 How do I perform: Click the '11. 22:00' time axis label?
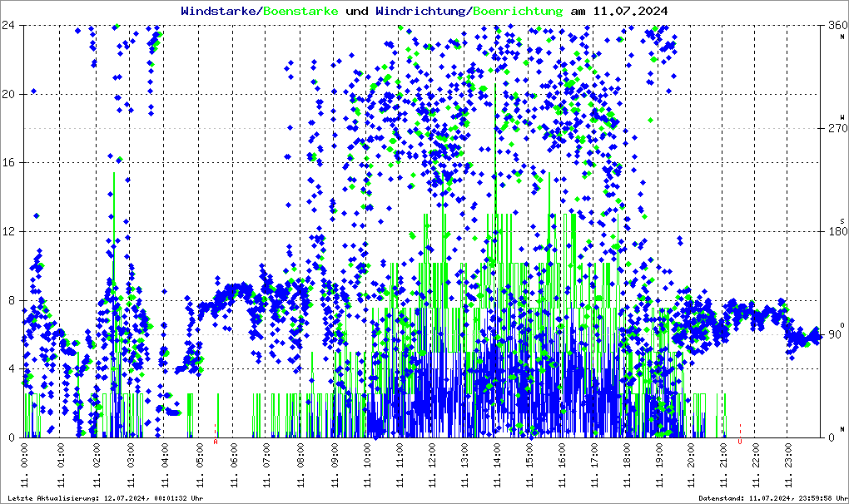[757, 465]
